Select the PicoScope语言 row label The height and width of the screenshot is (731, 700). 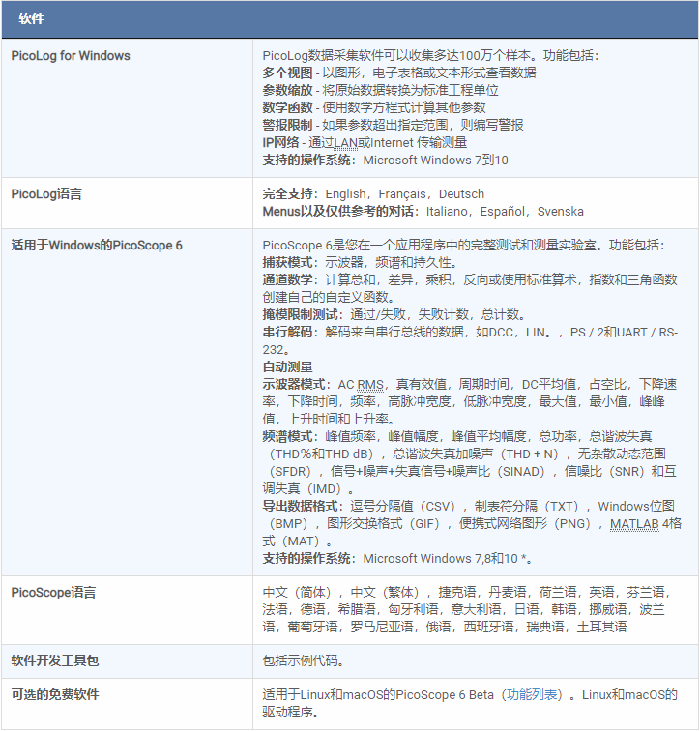click(53, 592)
